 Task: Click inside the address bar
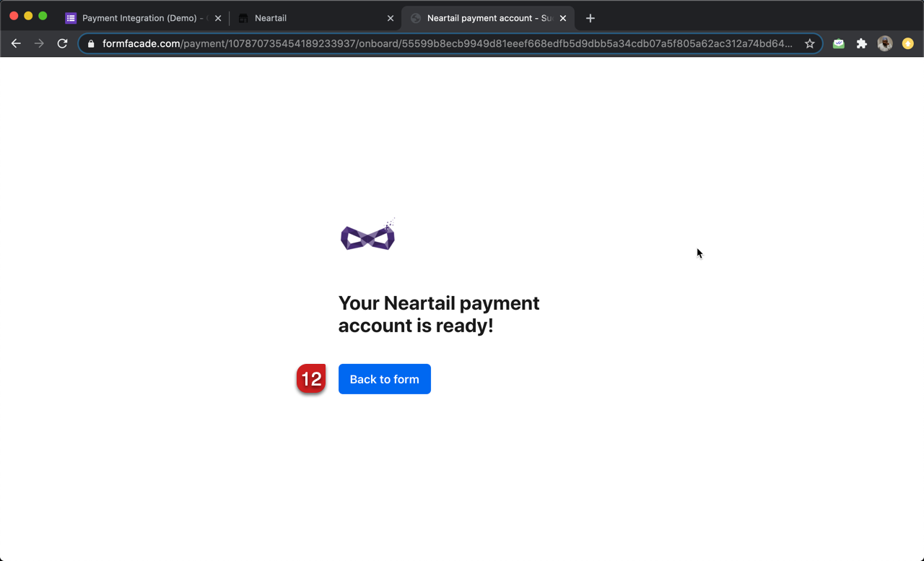pyautogui.click(x=433, y=43)
